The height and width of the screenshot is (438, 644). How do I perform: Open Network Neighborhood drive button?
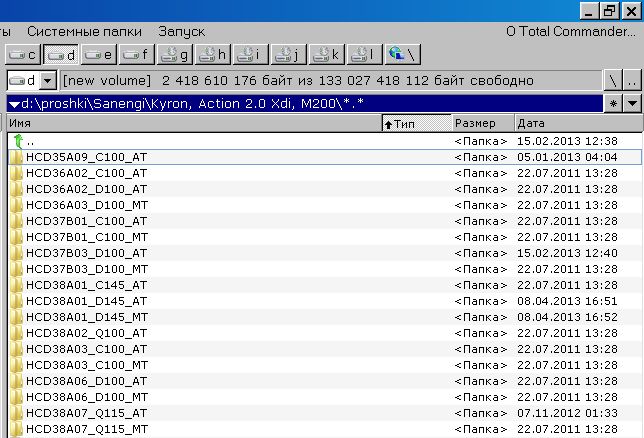[403, 55]
